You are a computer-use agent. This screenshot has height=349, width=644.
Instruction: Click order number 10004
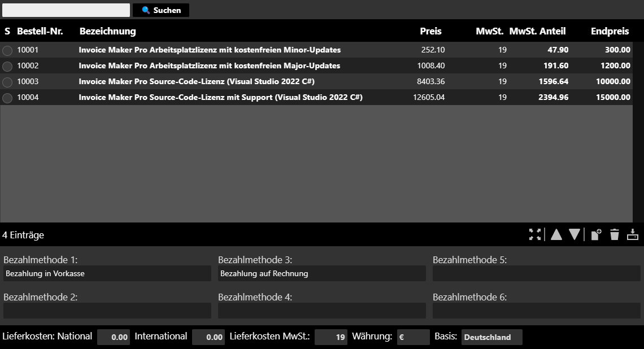[28, 97]
